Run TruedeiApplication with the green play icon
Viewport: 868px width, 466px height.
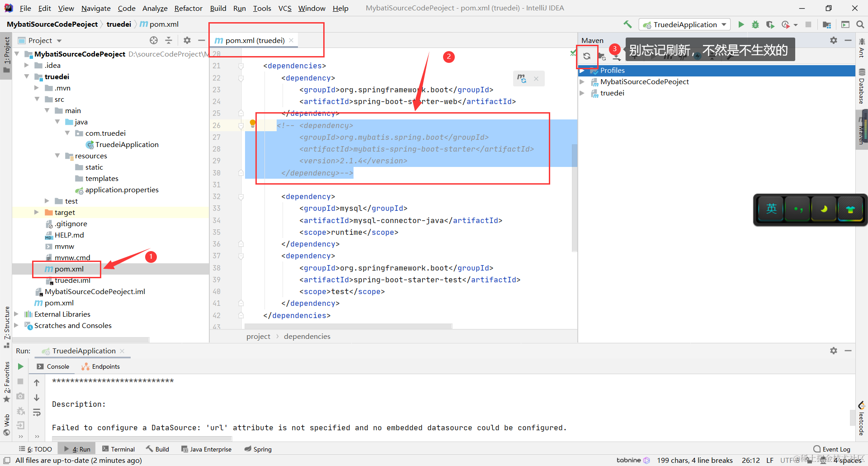click(741, 24)
